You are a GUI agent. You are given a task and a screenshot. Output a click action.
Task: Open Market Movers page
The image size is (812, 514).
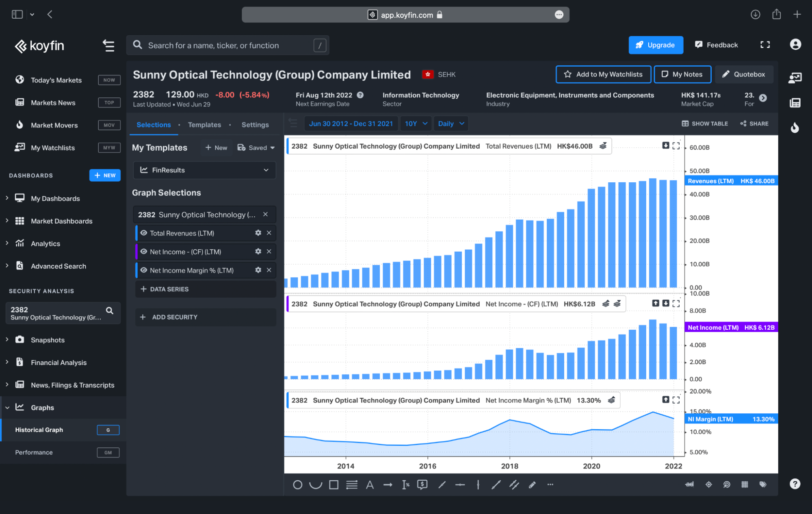coord(54,125)
